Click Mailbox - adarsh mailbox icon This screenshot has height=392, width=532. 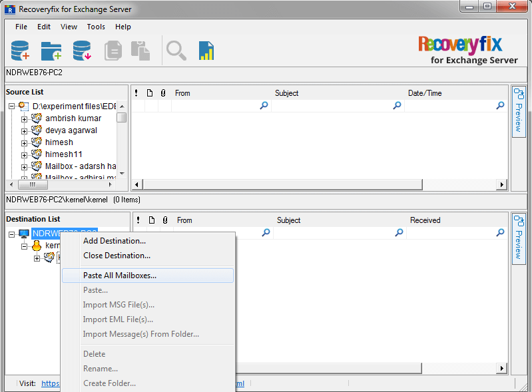[37, 166]
